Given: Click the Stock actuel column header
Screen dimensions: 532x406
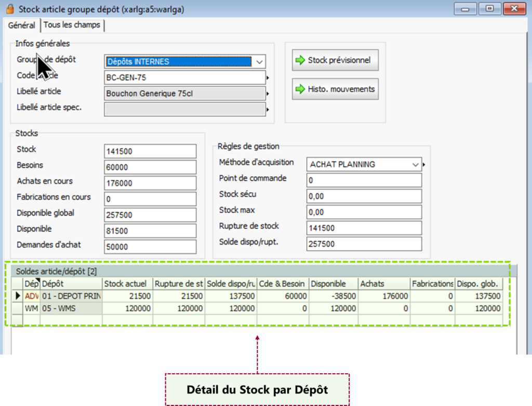Looking at the screenshot, I should [127, 284].
